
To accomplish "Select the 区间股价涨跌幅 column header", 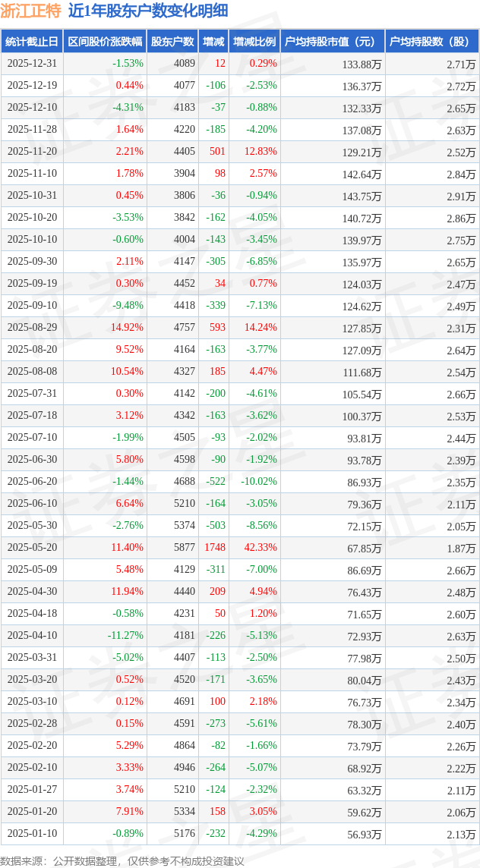I will point(105,42).
